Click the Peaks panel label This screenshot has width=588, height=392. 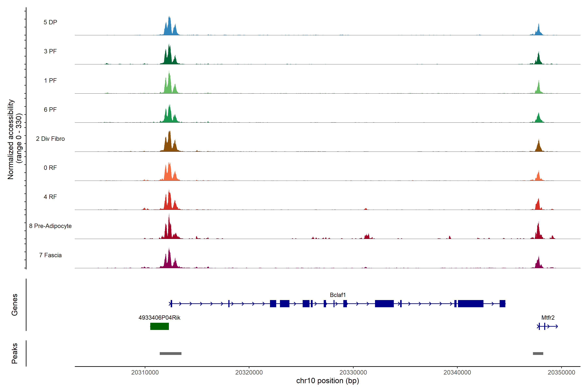pyautogui.click(x=15, y=353)
